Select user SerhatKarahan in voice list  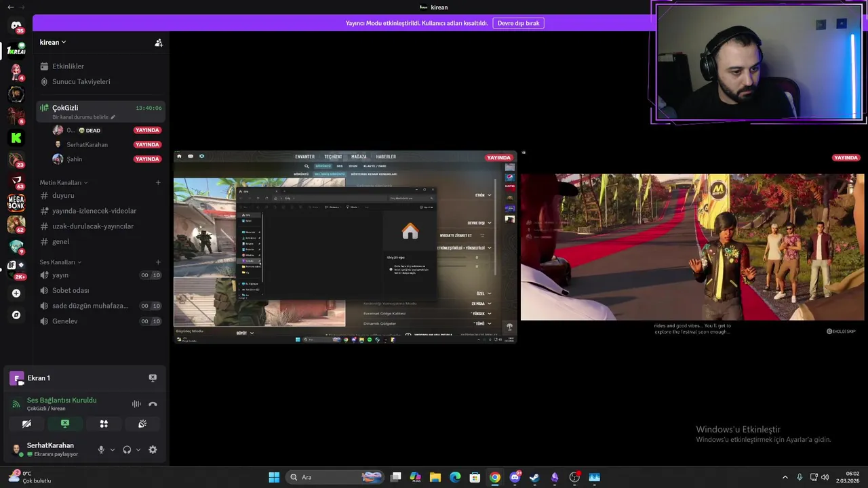(x=87, y=144)
